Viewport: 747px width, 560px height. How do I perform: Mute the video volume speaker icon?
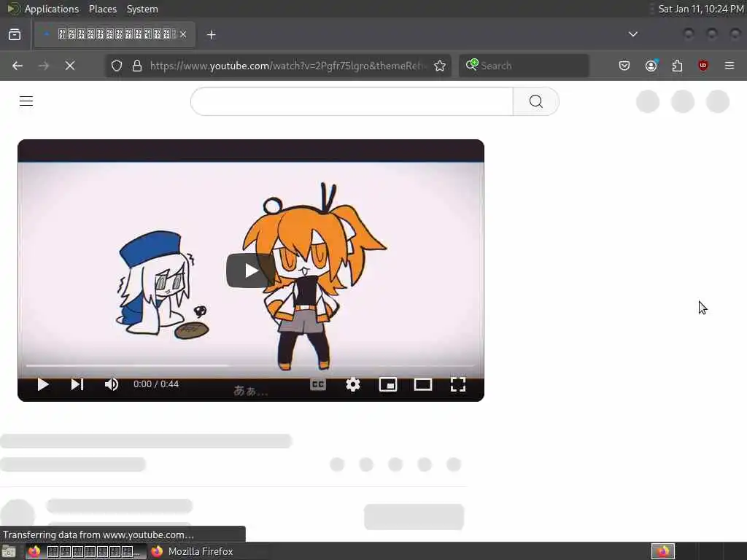click(112, 384)
